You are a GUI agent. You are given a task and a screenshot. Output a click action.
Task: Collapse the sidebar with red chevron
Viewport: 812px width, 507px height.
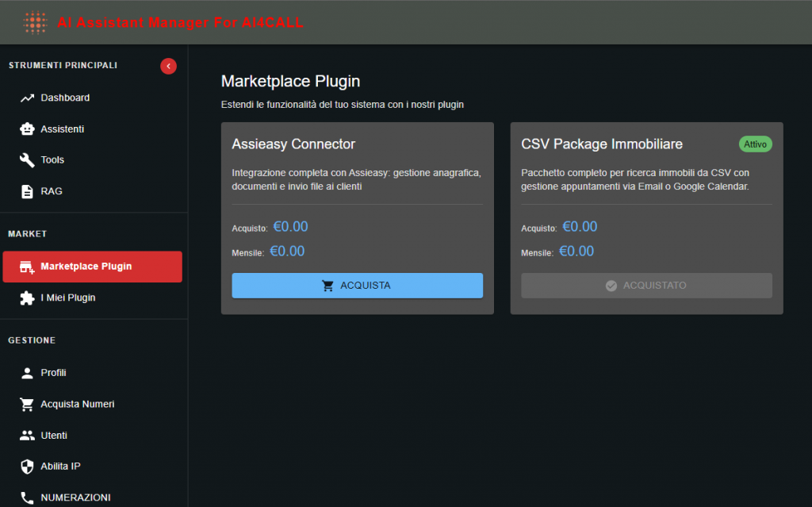[x=168, y=66]
